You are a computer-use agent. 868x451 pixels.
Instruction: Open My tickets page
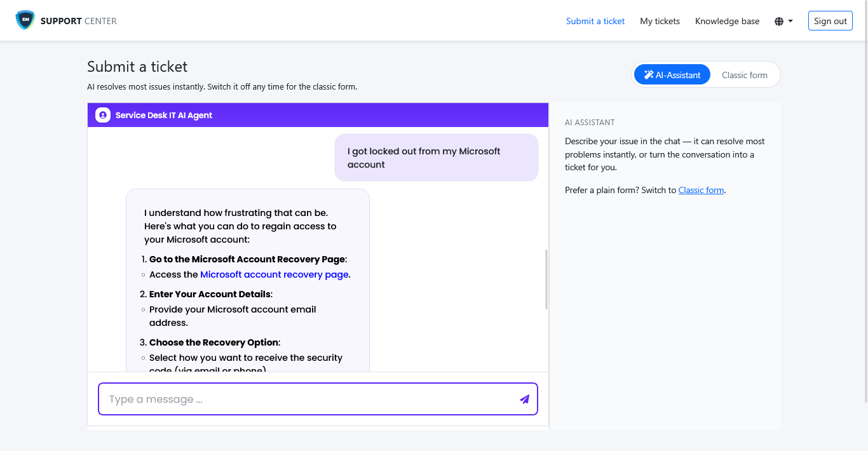click(660, 21)
